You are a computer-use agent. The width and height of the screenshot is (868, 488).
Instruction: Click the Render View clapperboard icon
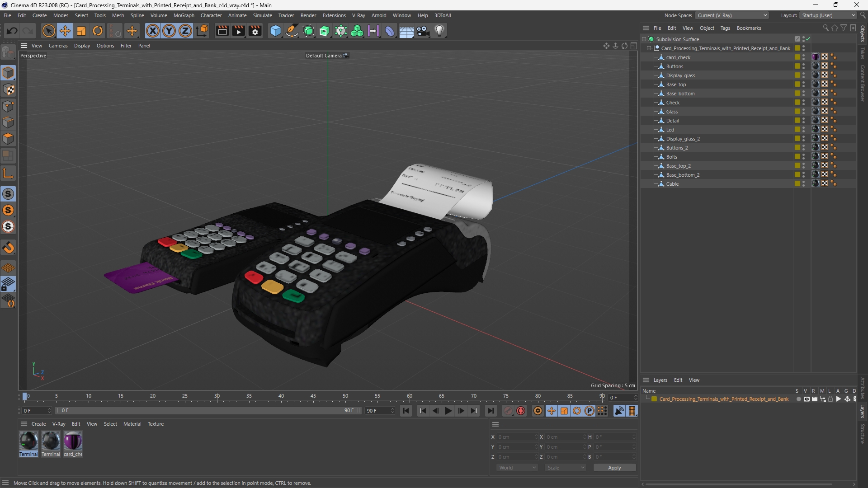coord(222,31)
